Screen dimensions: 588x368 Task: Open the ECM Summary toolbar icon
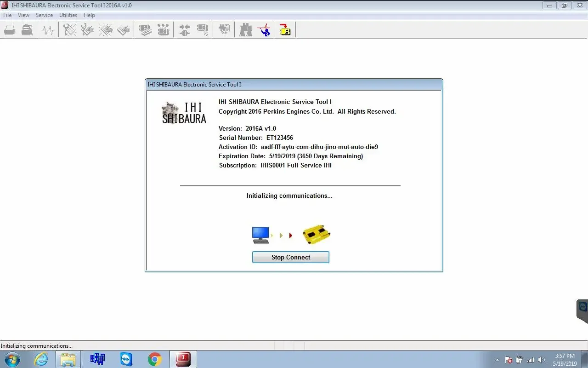(146, 30)
